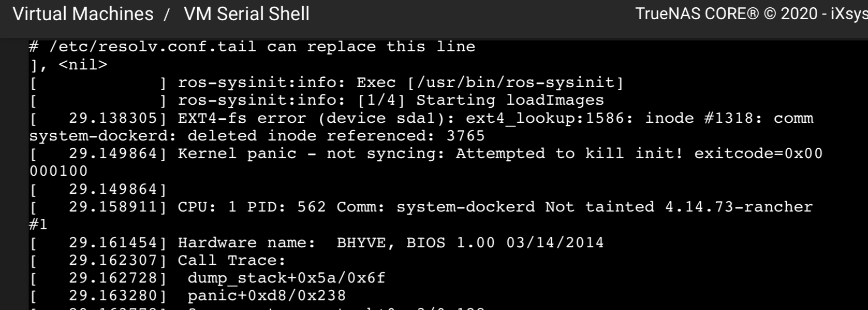Click the 000100 exitcode continuation line
The height and width of the screenshot is (310, 868).
pyautogui.click(x=58, y=171)
